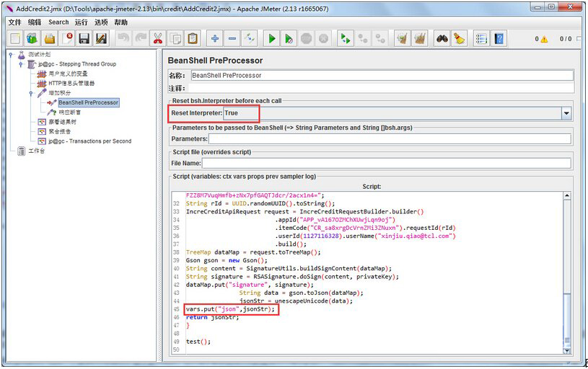The height and width of the screenshot is (369, 588).
Task: Click the Help question mark toolbar icon
Action: [x=499, y=38]
